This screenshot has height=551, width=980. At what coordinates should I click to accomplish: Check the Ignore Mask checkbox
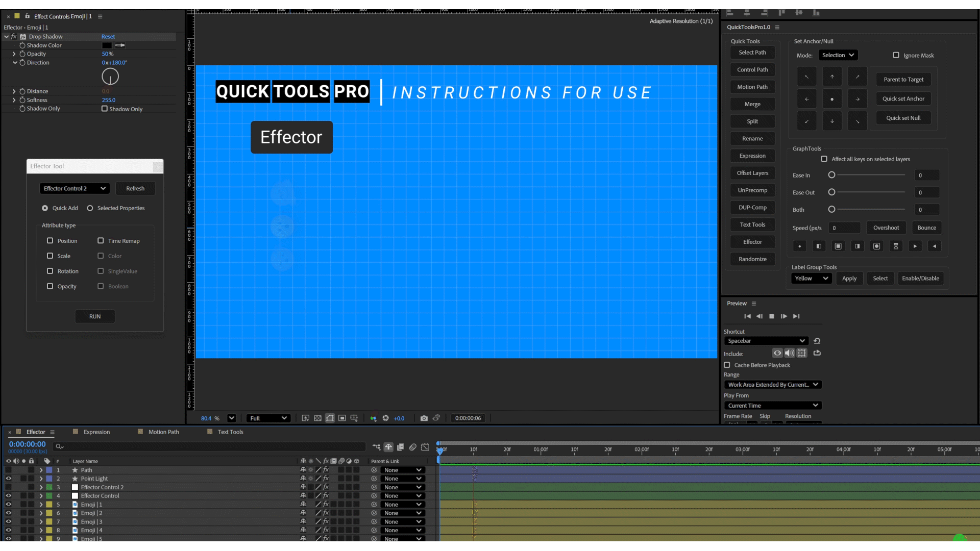(x=896, y=55)
